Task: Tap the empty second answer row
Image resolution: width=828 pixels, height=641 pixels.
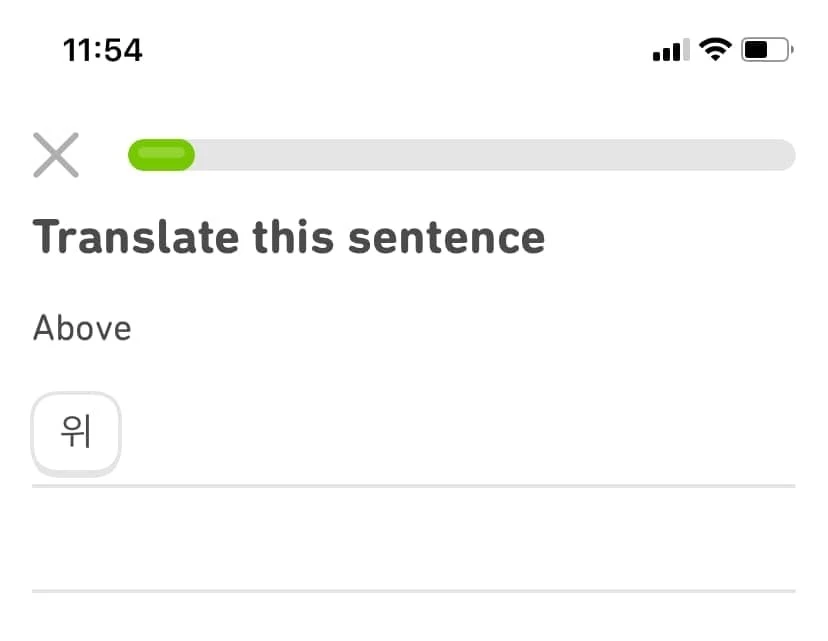Action: [x=414, y=540]
